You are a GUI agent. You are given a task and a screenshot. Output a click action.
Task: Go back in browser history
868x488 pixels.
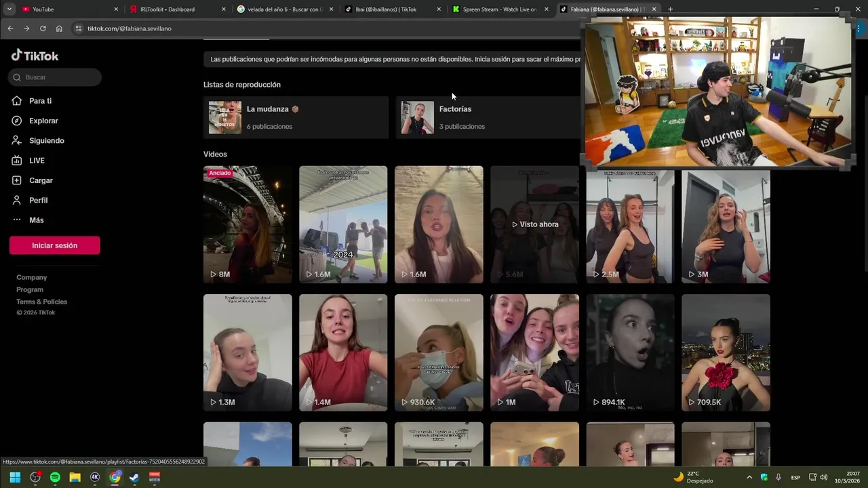point(10,28)
